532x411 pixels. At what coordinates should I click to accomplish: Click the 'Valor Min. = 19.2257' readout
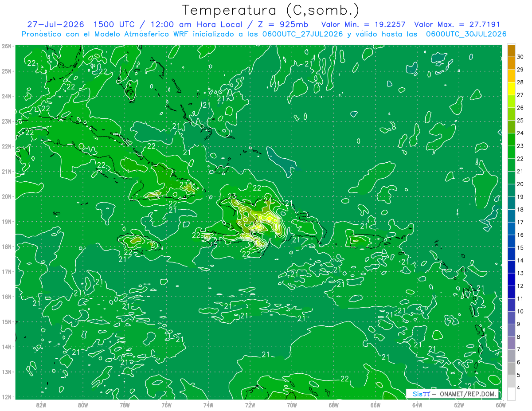(x=364, y=24)
